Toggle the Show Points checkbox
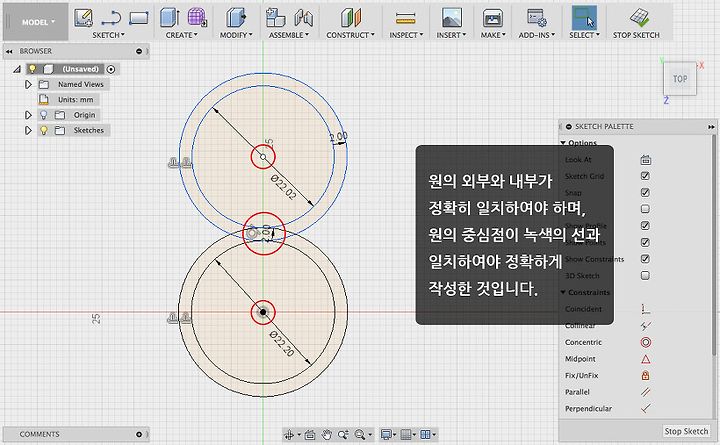 (x=645, y=242)
